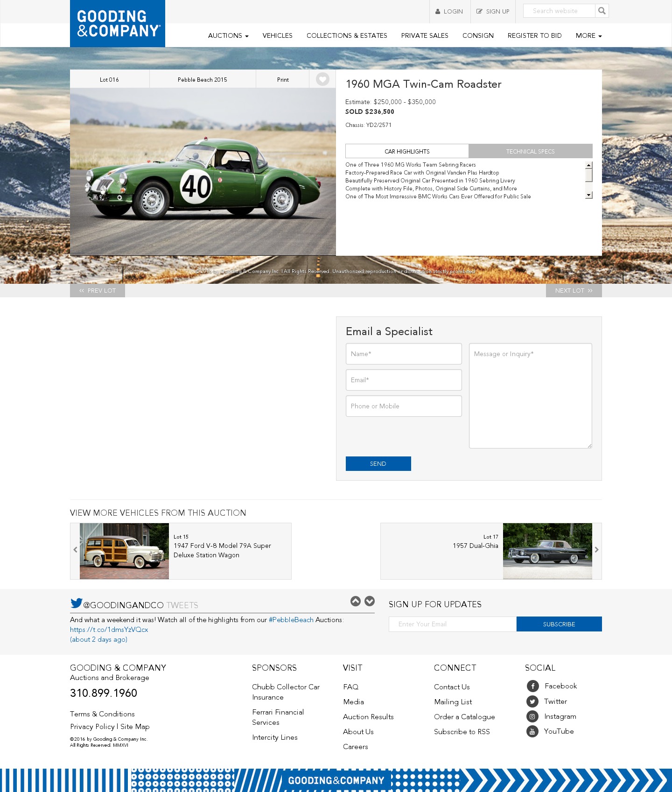Open Intercity Lines sponsor link

point(275,737)
